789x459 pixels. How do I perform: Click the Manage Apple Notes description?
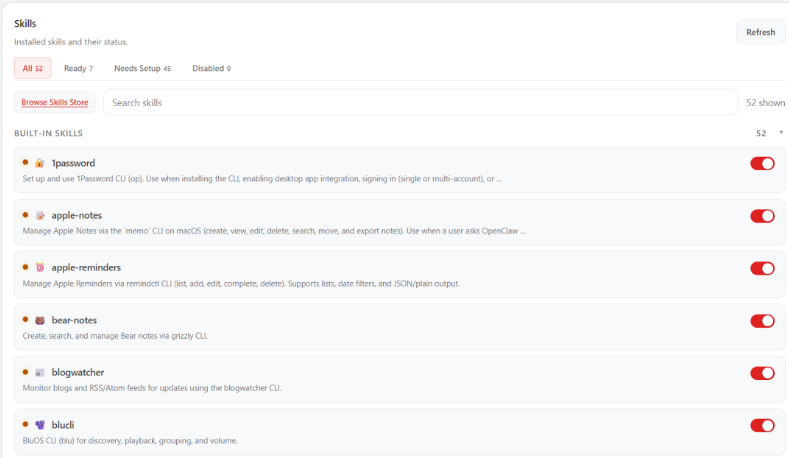(274, 231)
